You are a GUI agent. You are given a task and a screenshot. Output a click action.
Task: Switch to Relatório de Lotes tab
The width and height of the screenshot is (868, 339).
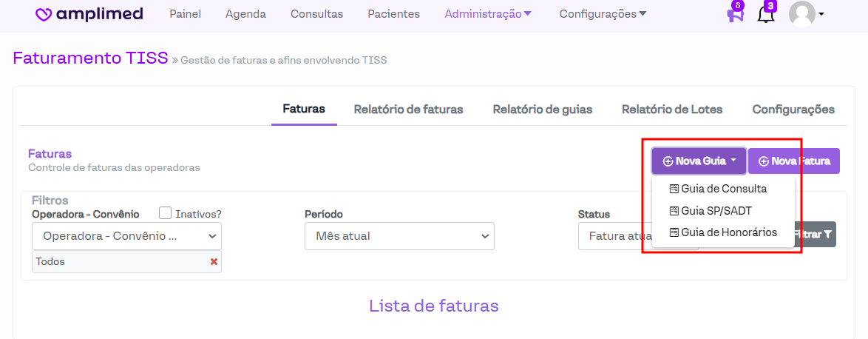tap(672, 110)
